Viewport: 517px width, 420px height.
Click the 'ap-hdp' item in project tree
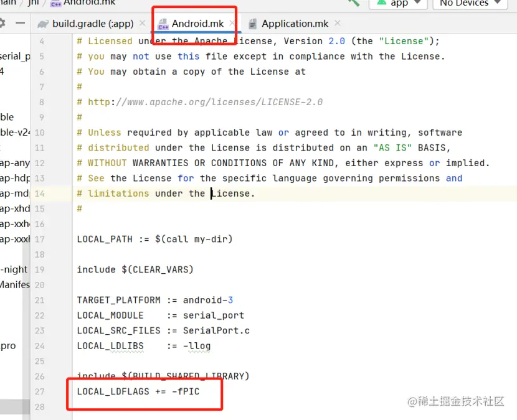[x=15, y=178]
